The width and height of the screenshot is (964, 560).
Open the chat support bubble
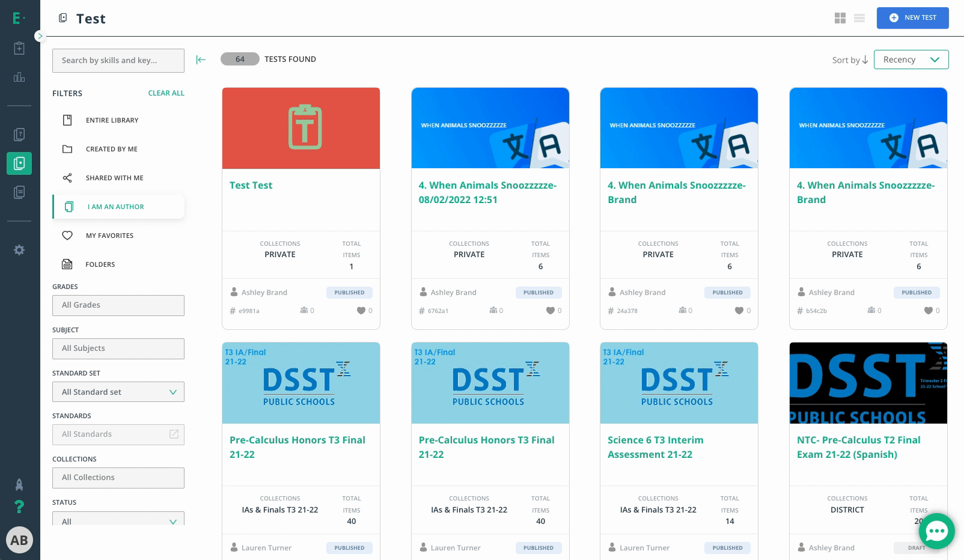936,531
